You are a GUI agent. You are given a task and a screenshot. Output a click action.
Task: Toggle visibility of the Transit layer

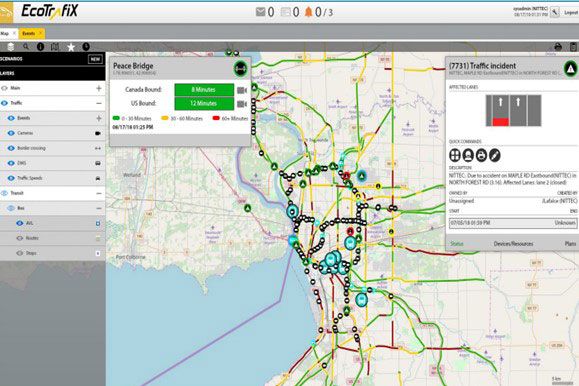click(x=4, y=193)
